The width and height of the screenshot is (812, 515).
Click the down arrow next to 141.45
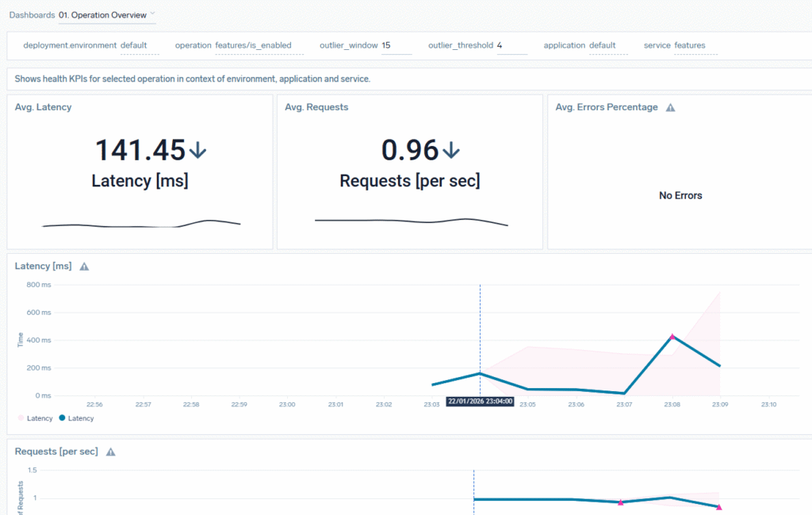tap(197, 149)
